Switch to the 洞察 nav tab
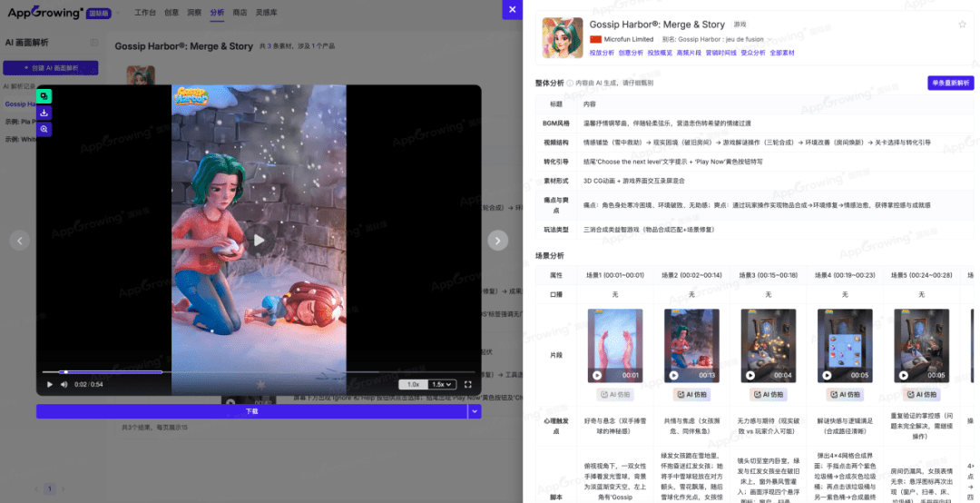Image resolution: width=980 pixels, height=503 pixels. click(x=194, y=13)
